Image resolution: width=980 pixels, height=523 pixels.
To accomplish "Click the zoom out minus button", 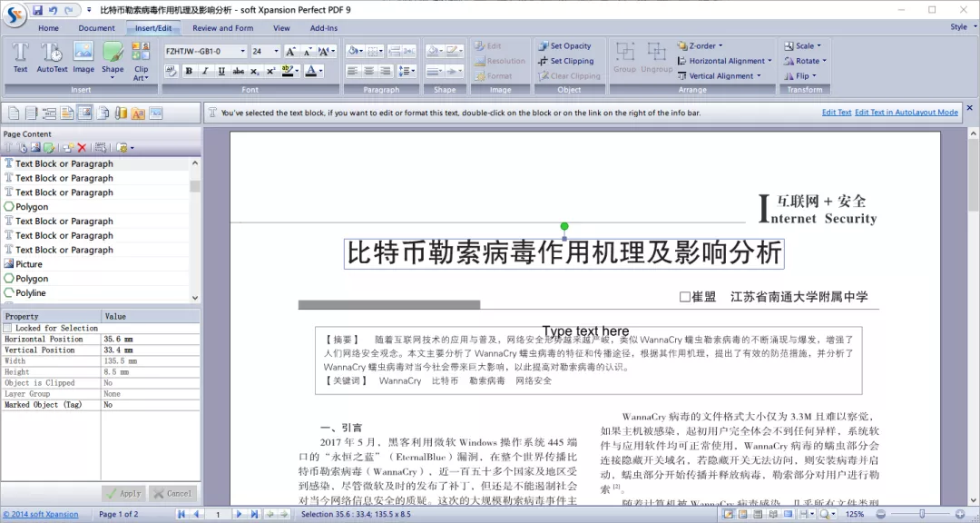I will [880, 514].
